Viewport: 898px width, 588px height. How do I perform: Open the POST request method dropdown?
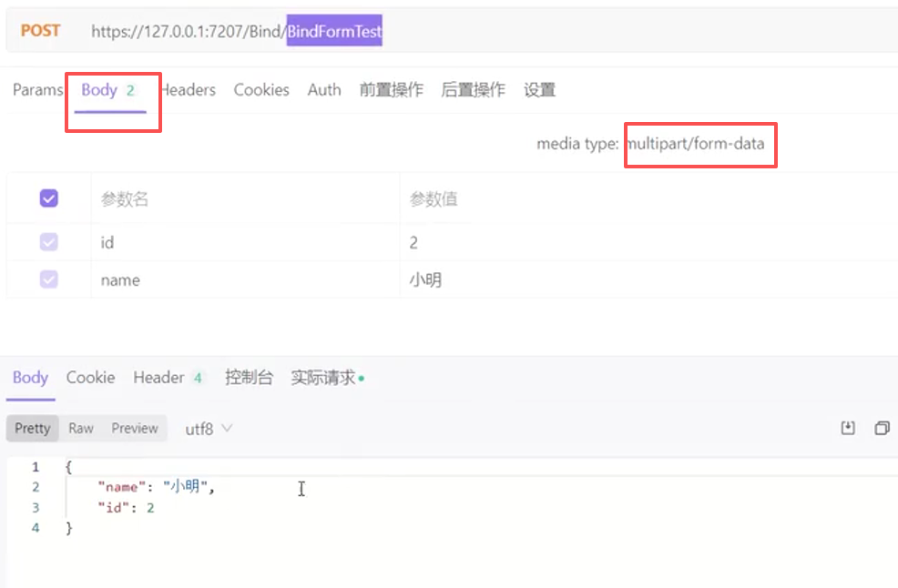(39, 29)
